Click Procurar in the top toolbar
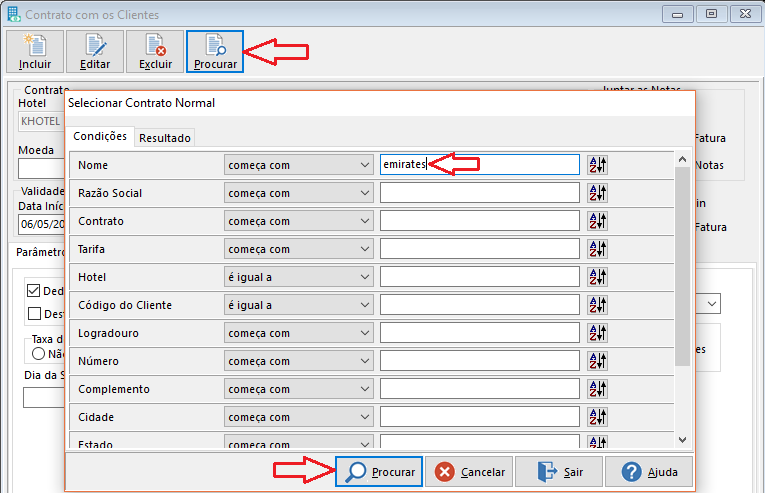 [x=215, y=52]
